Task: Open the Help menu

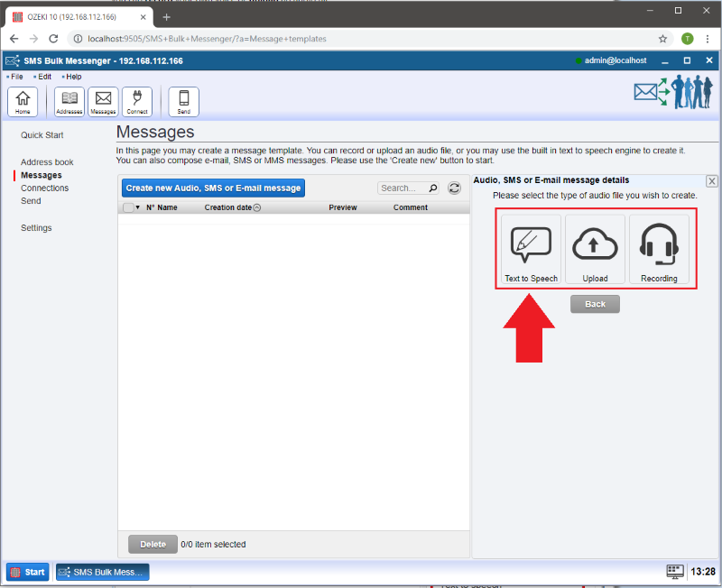Action: (73, 77)
